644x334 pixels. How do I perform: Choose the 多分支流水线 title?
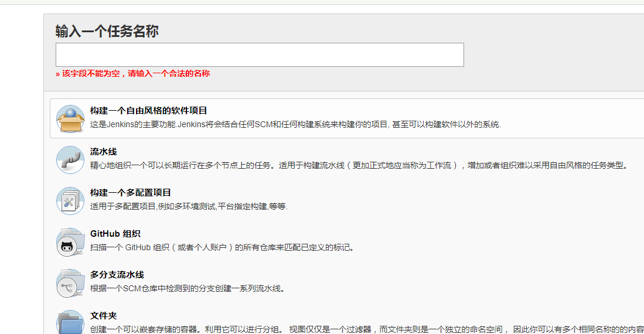tap(117, 275)
